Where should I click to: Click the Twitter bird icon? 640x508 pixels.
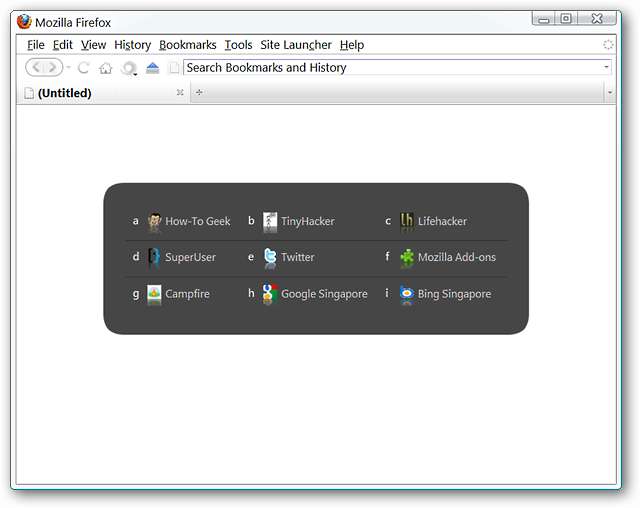point(270,257)
